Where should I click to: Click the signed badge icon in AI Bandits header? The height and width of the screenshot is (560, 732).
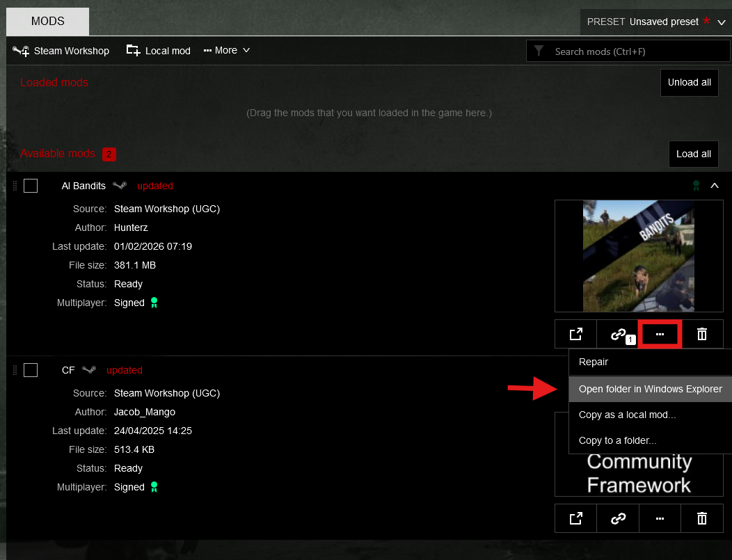(x=696, y=186)
